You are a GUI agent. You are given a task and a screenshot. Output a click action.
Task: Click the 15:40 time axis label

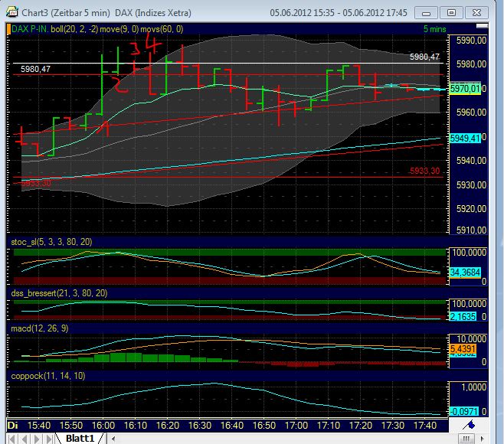(x=39, y=426)
